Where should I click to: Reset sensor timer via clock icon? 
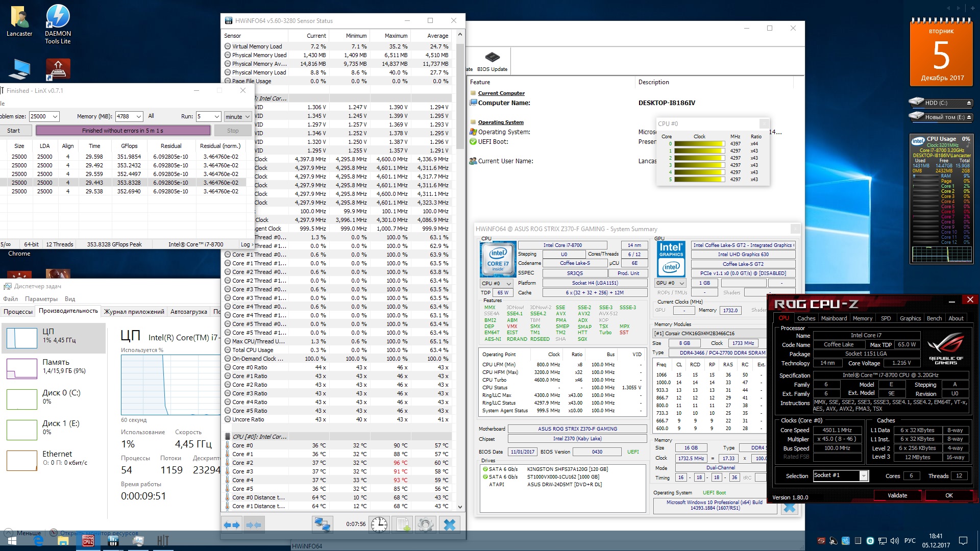(379, 524)
